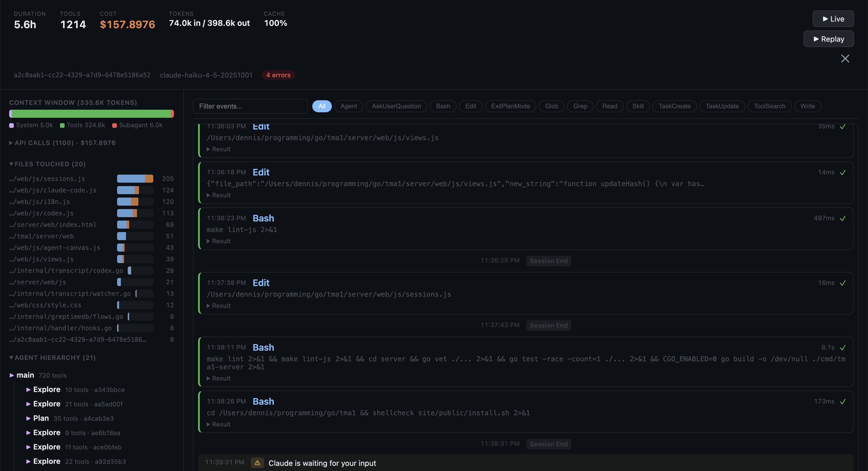The height and width of the screenshot is (471, 868).
Task: Toggle the Edit event filter
Action: point(470,106)
